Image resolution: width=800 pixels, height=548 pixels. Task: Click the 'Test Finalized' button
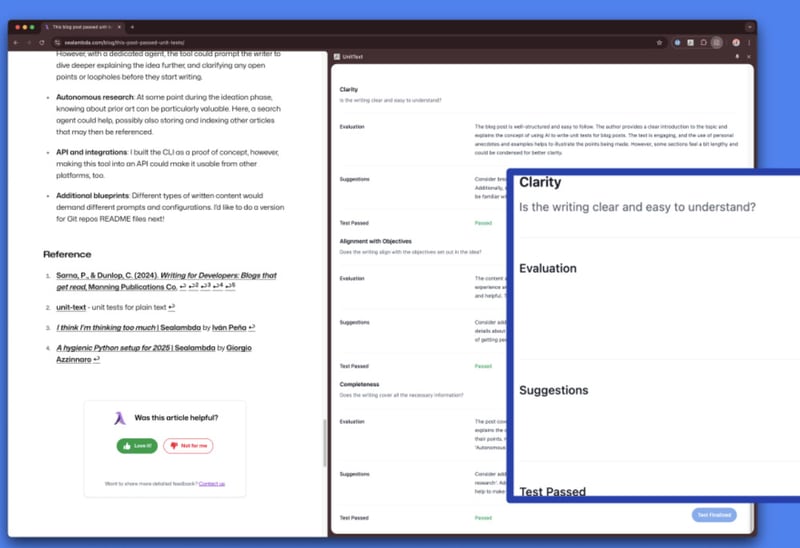(x=714, y=515)
